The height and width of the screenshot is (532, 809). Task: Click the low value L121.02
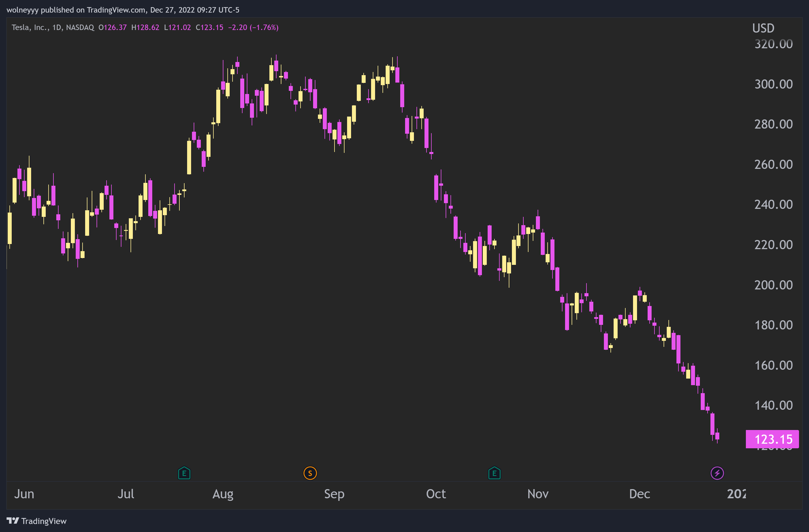tap(177, 27)
